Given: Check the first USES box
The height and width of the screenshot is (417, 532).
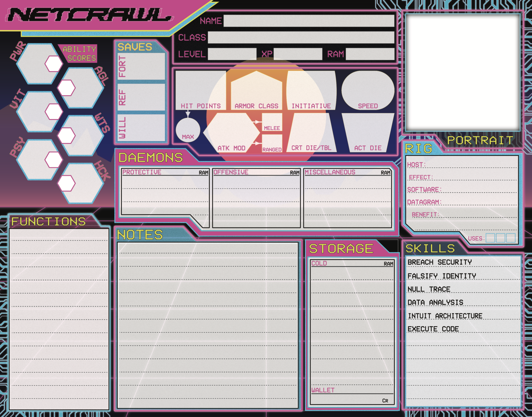Looking at the screenshot, I should coord(490,238).
